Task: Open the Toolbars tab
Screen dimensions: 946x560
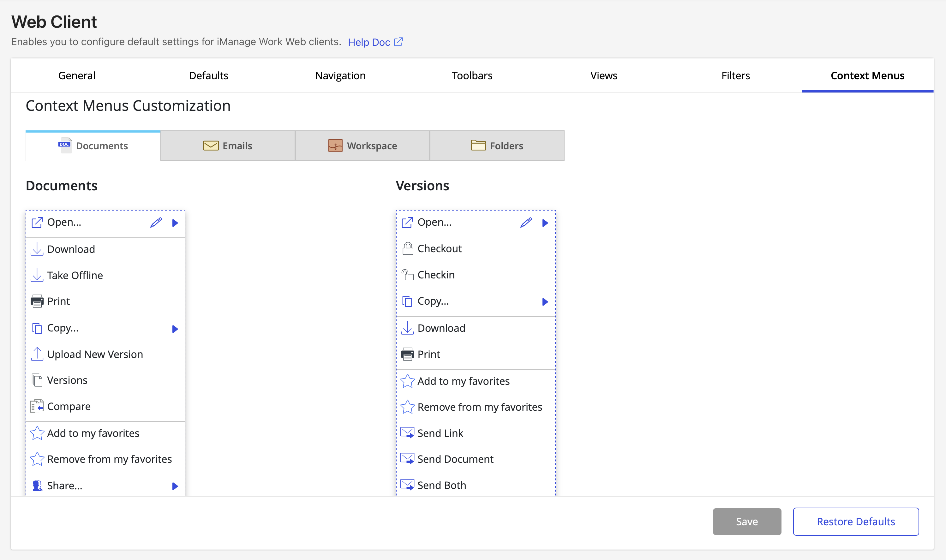Action: pyautogui.click(x=472, y=75)
